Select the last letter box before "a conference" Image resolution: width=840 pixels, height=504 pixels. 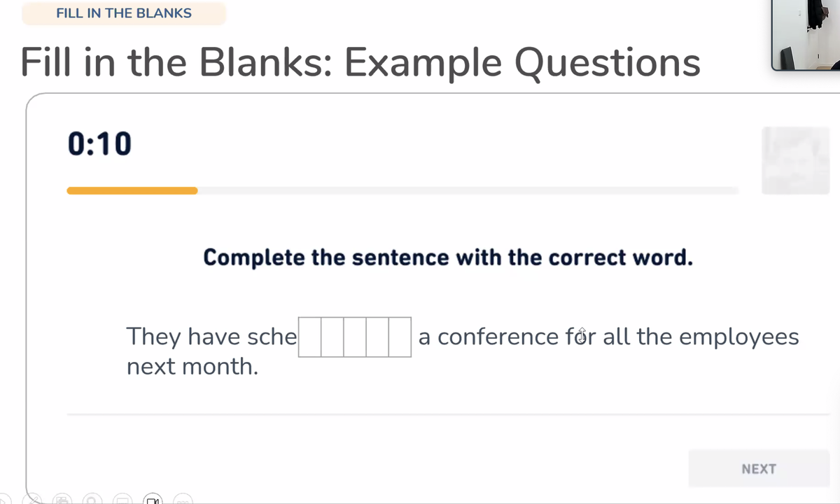[x=400, y=337]
